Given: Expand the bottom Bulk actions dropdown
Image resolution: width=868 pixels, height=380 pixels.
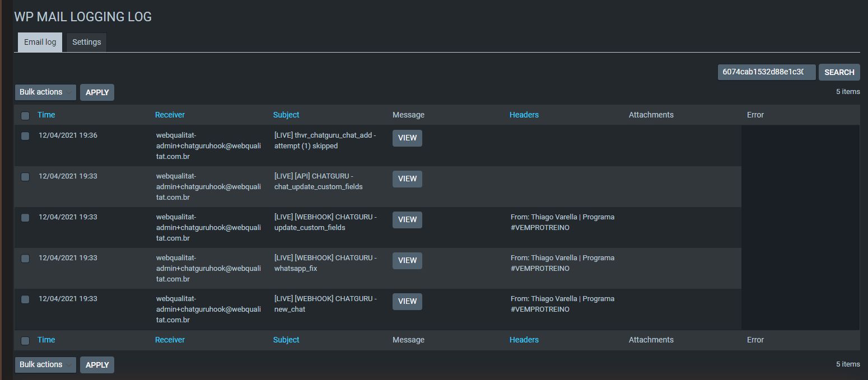Looking at the screenshot, I should [45, 365].
